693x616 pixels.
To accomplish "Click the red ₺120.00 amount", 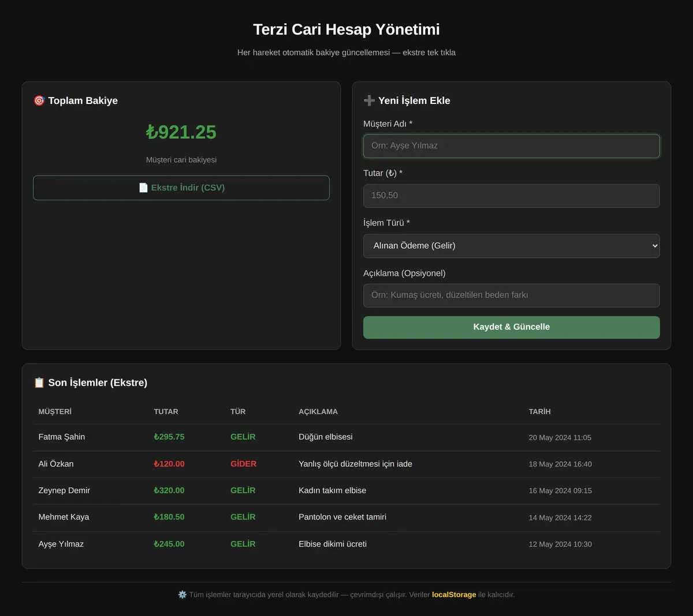I will pos(169,464).
